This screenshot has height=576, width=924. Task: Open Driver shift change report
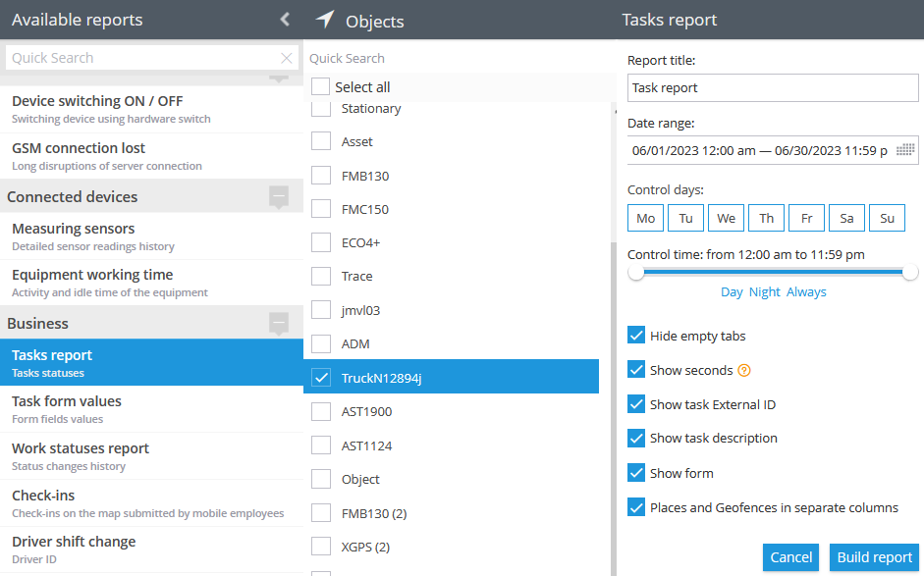151,550
